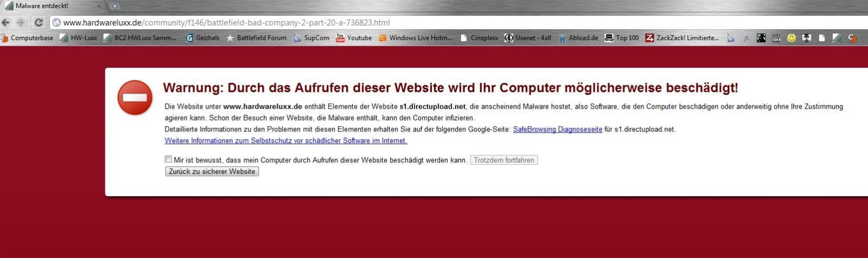
Task: Open the SafeBrowsing Diagnoseseite link
Action: (558, 129)
